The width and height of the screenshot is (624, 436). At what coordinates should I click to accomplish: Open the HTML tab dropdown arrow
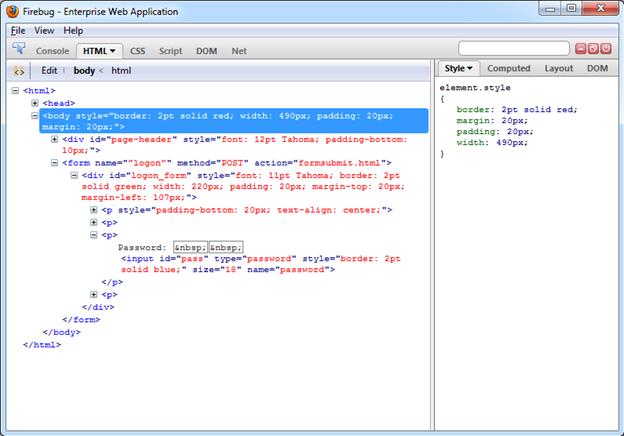(113, 50)
